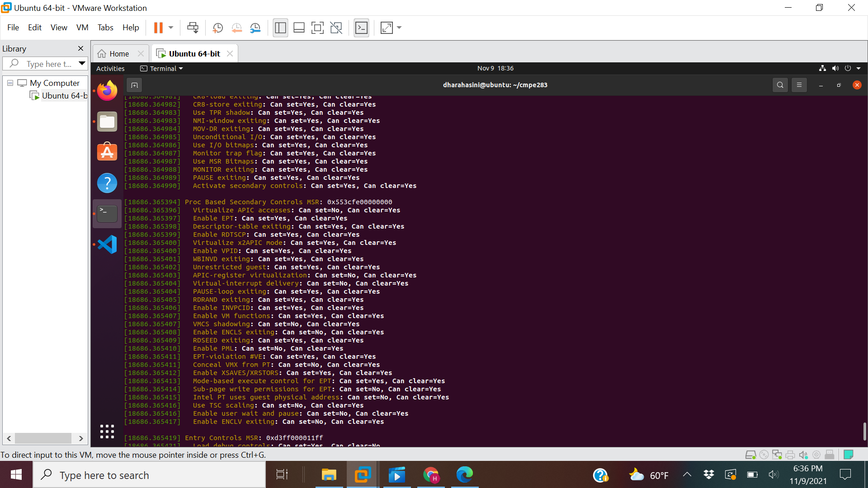Open the stretch guest options dropdown
This screenshot has width=868, height=488.
pos(399,28)
